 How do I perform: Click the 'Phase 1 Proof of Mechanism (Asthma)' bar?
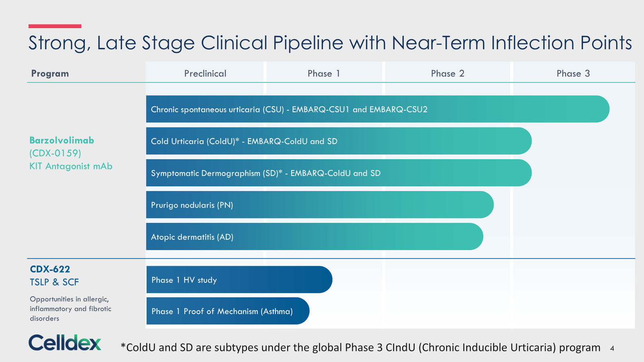(x=228, y=311)
